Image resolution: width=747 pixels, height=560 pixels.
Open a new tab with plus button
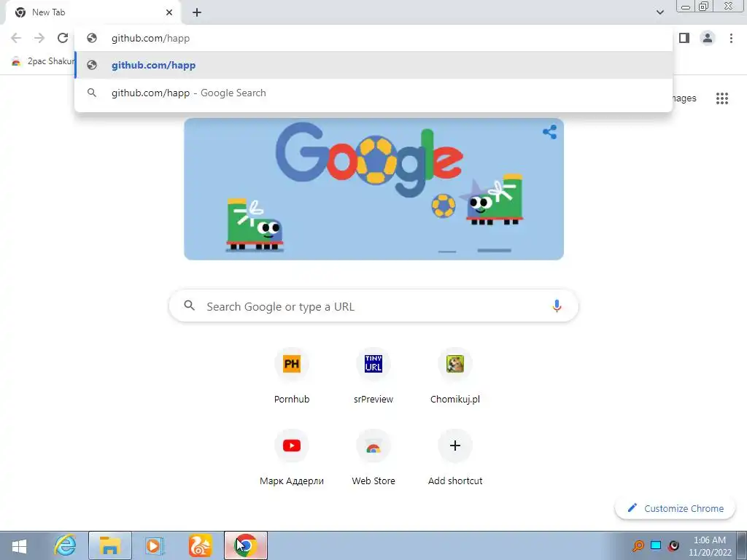tap(197, 12)
